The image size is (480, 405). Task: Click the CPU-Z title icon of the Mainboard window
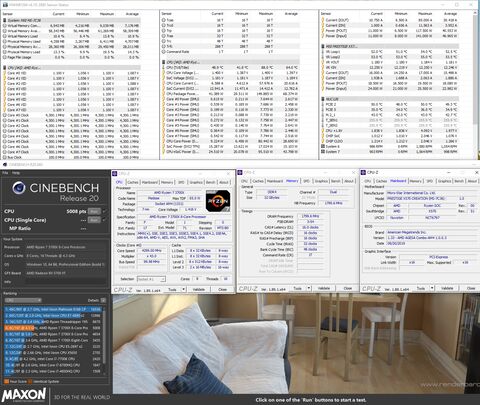(364, 172)
